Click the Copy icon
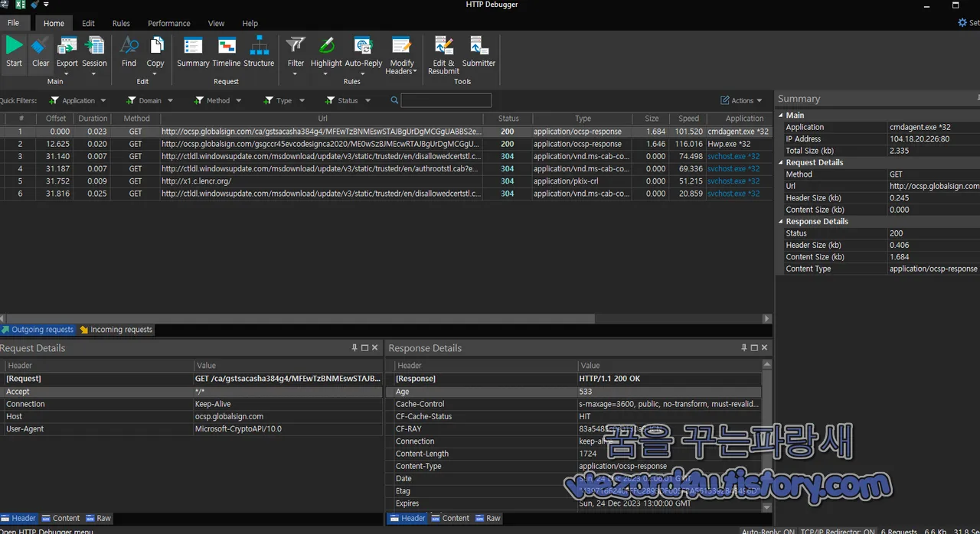Viewport: 980px width, 534px height. 155,47
